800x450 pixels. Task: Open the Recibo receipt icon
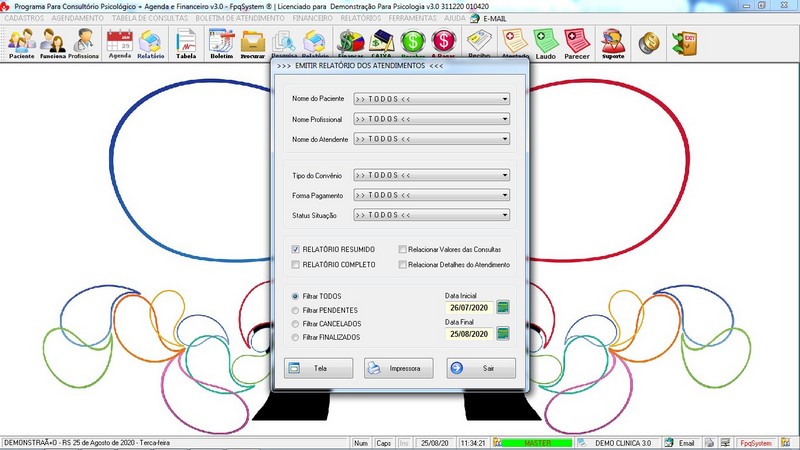tap(479, 43)
